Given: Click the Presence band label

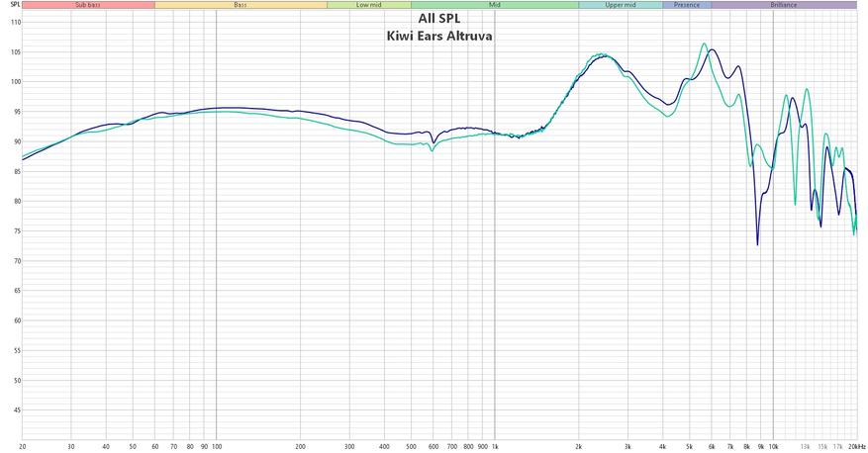Looking at the screenshot, I should pos(687,5).
